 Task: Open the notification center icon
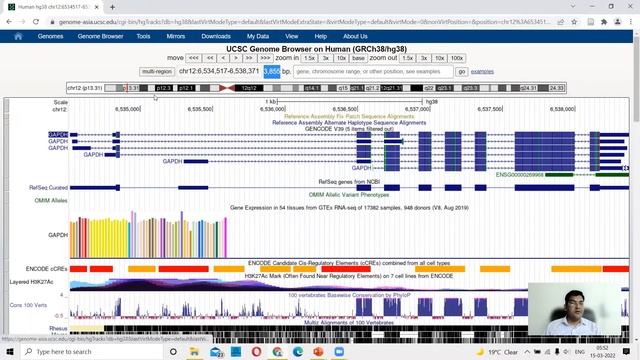[x=626, y=351]
